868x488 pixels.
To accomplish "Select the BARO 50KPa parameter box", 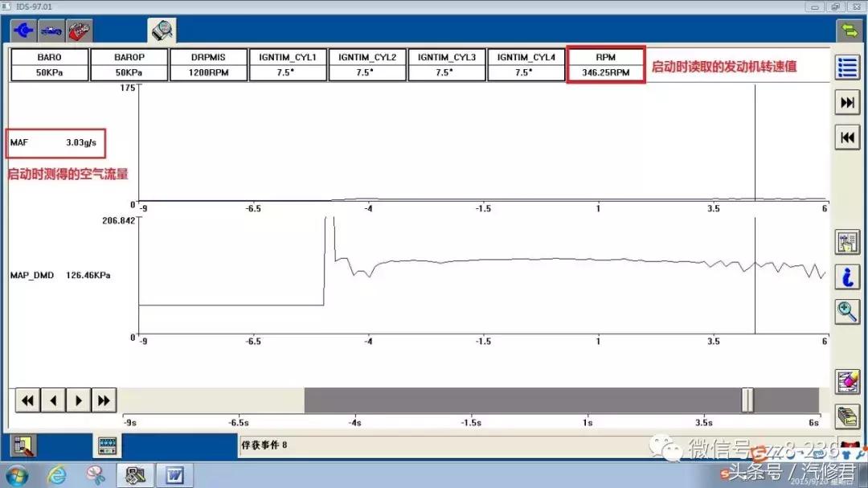I will coord(49,65).
